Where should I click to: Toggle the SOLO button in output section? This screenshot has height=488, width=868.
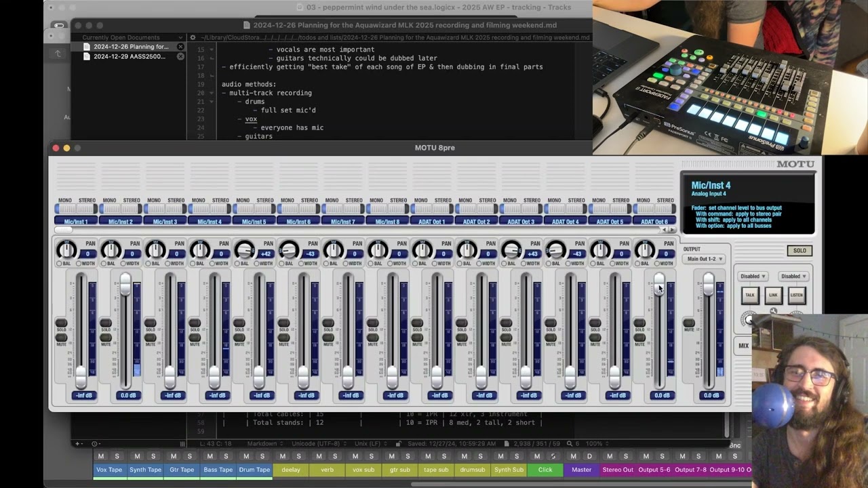(x=800, y=251)
